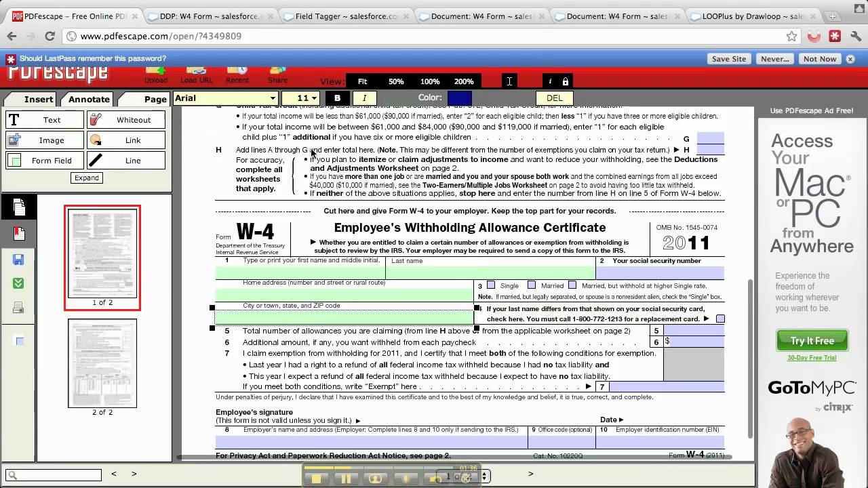Toggle bold formatting button
The height and width of the screenshot is (488, 868).
click(337, 98)
